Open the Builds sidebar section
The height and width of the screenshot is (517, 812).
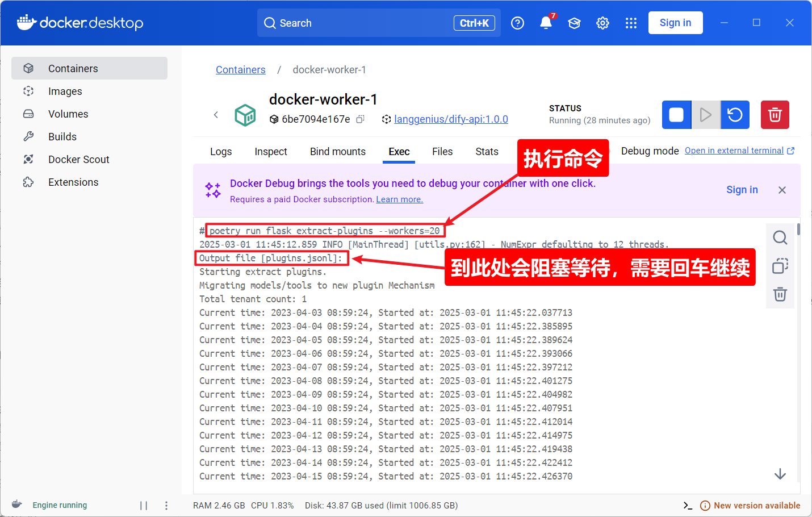coord(89,136)
